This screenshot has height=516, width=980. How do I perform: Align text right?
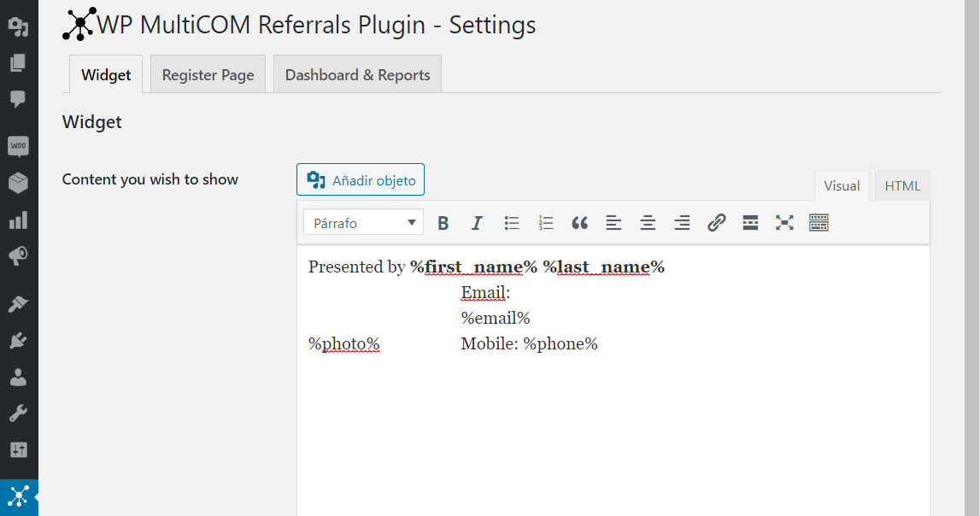point(682,223)
